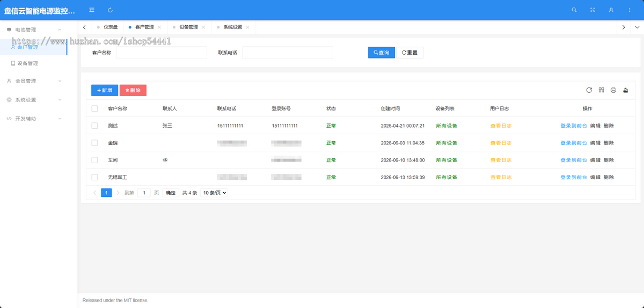Click contact name 张三 cell
The image size is (644, 308).
[x=167, y=126]
